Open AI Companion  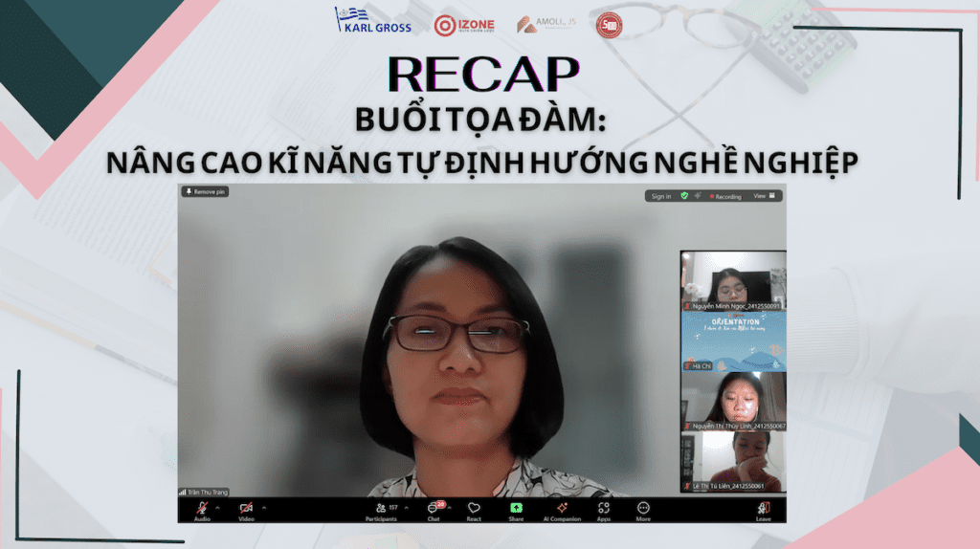pos(562,507)
